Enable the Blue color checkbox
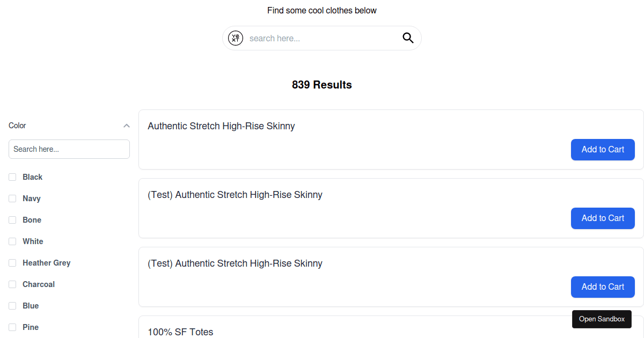This screenshot has width=644, height=338. [x=12, y=306]
